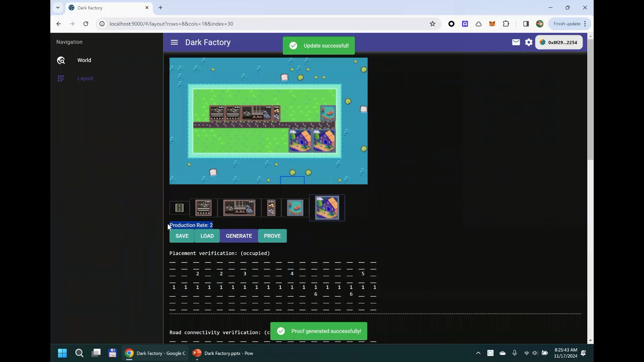Click the settings gear icon

pos(529,42)
